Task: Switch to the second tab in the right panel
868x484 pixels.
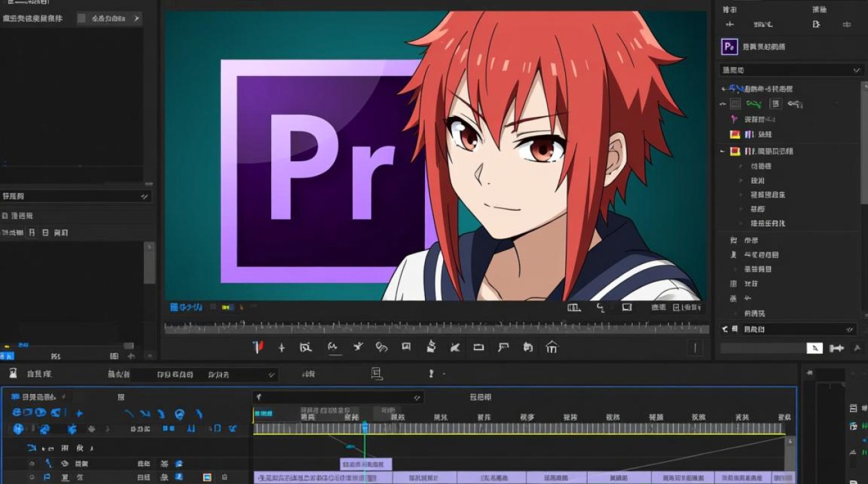Action: click(819, 9)
